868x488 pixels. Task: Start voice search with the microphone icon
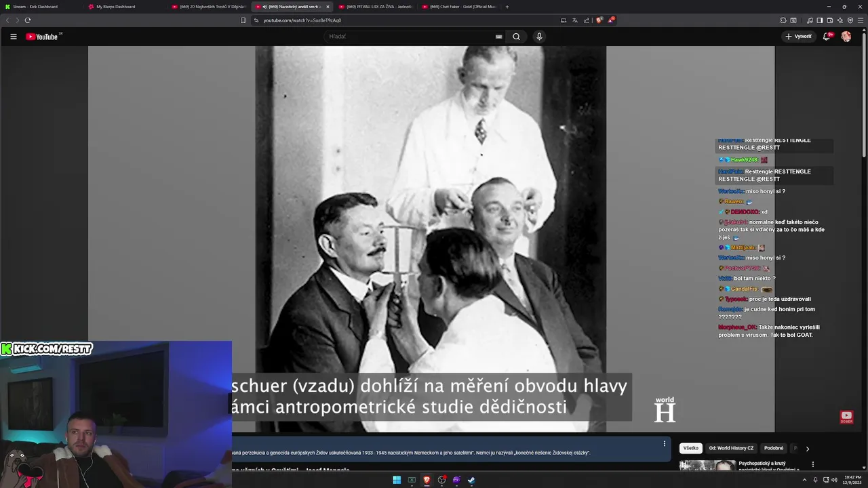[x=539, y=37]
